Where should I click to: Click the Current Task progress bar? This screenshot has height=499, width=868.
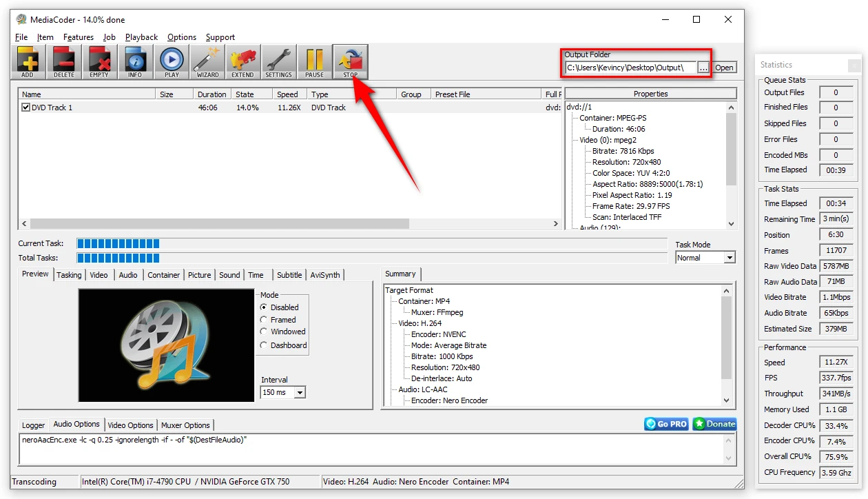[372, 243]
